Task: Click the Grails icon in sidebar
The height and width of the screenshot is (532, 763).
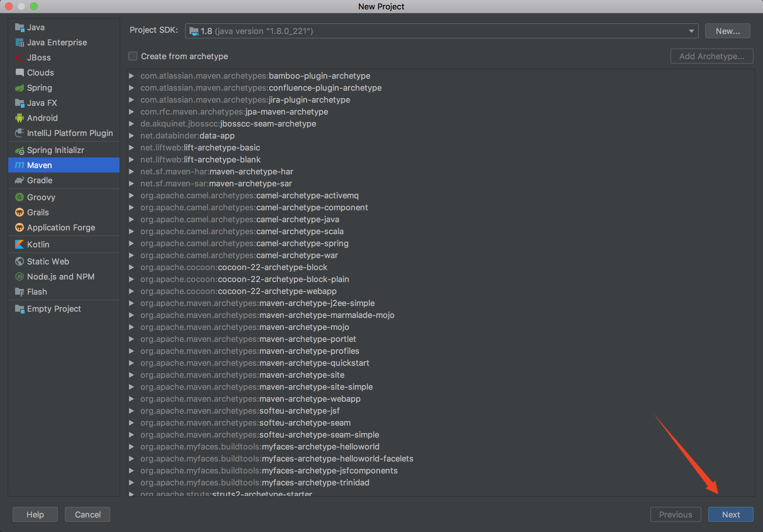Action: pyautogui.click(x=19, y=212)
